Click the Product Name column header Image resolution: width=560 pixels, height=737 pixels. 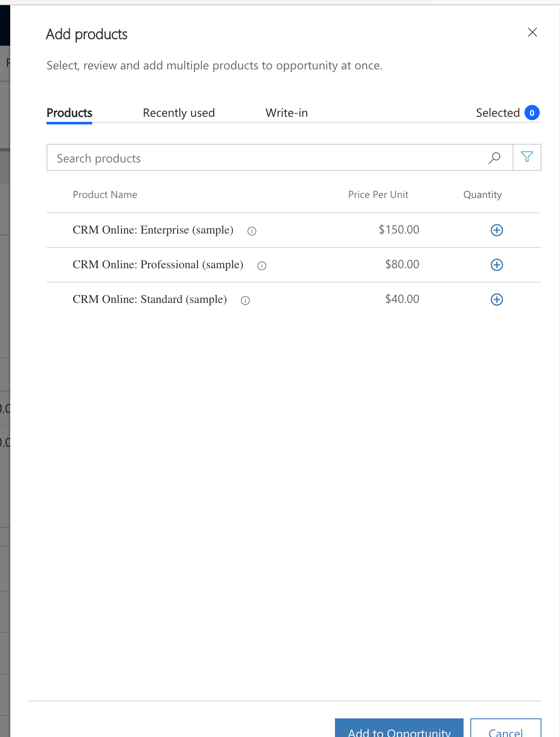[x=105, y=195]
